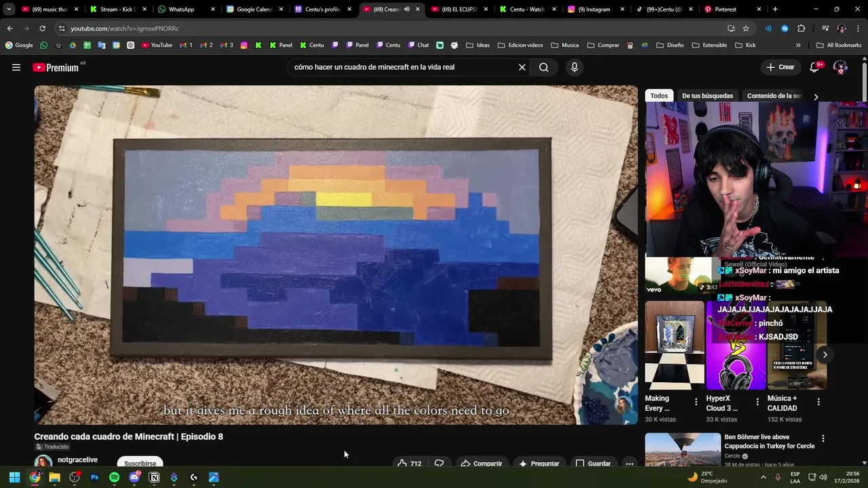This screenshot has height=488, width=868.
Task: Open Spotify from the taskbar
Action: click(115, 477)
